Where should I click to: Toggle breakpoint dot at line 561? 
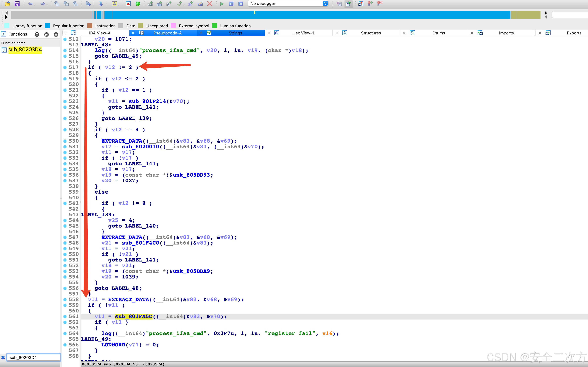pyautogui.click(x=65, y=317)
